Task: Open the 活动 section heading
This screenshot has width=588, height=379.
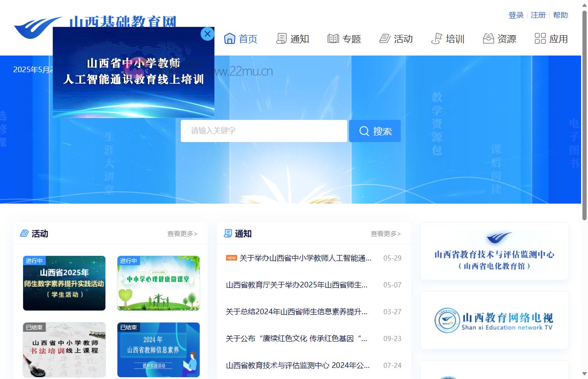Action: click(x=39, y=234)
